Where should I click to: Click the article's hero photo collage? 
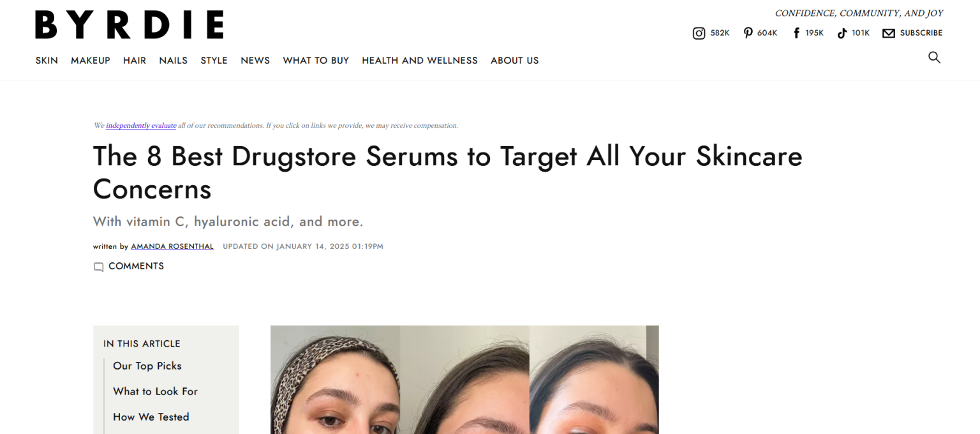pyautogui.click(x=464, y=380)
